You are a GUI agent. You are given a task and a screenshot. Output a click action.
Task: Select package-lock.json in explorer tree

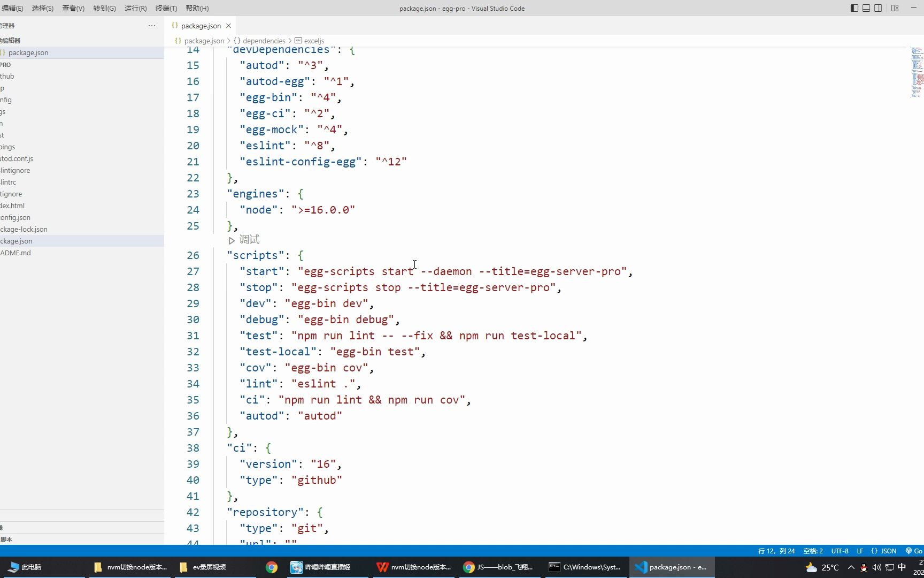[82, 229]
